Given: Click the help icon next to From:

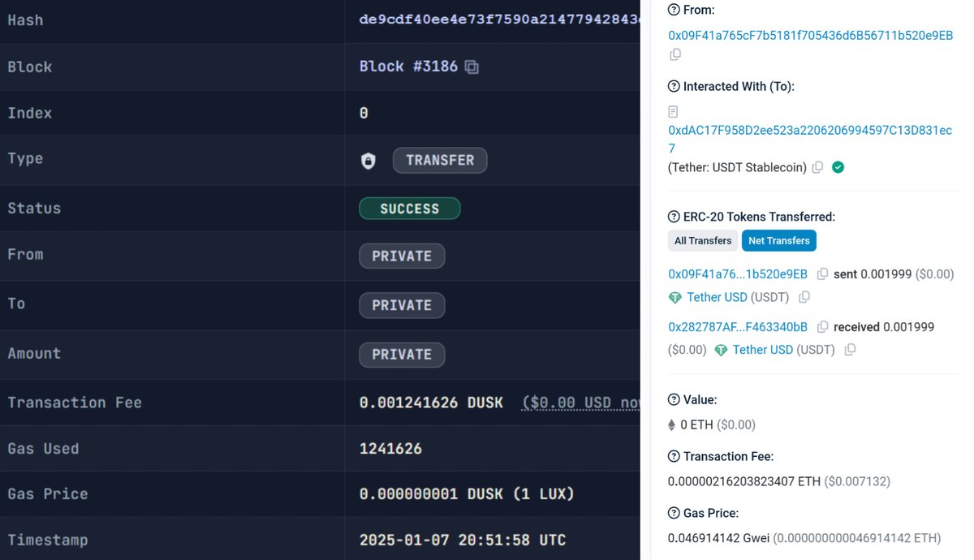Looking at the screenshot, I should coord(674,10).
